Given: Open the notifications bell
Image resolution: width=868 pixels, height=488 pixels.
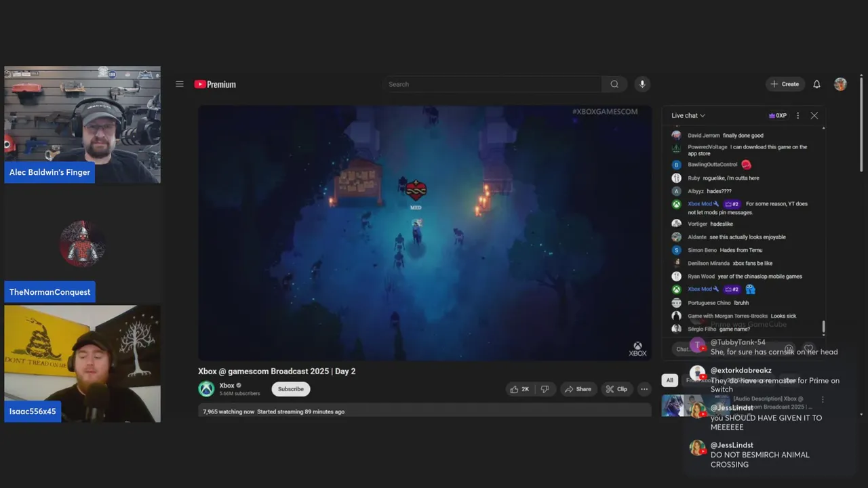Looking at the screenshot, I should (x=816, y=84).
